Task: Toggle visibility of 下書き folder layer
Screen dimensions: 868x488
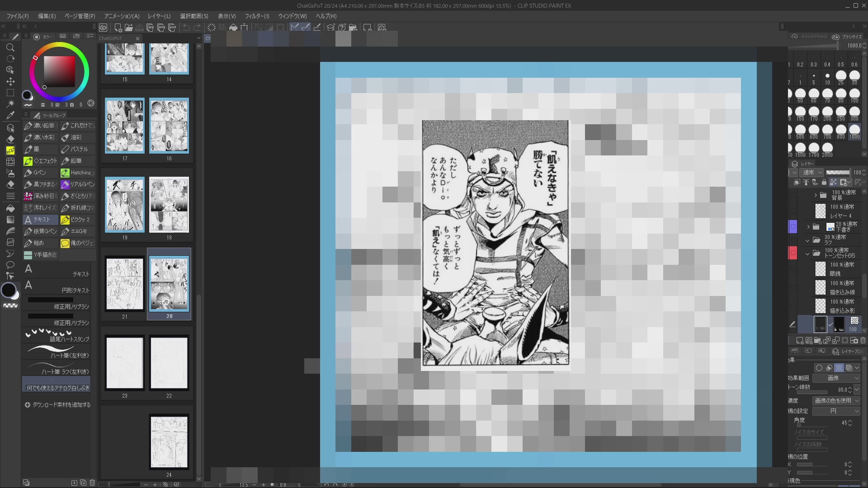Action: point(793,227)
